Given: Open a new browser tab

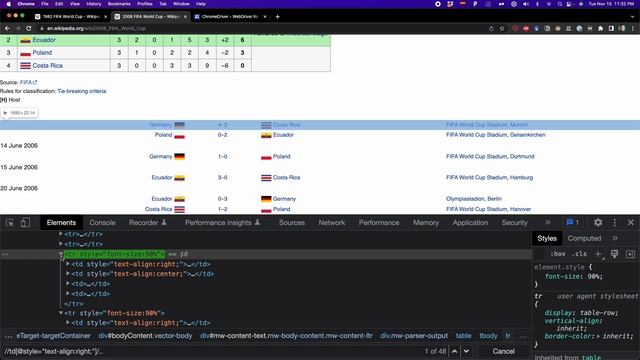Looking at the screenshot, I should click(278, 16).
